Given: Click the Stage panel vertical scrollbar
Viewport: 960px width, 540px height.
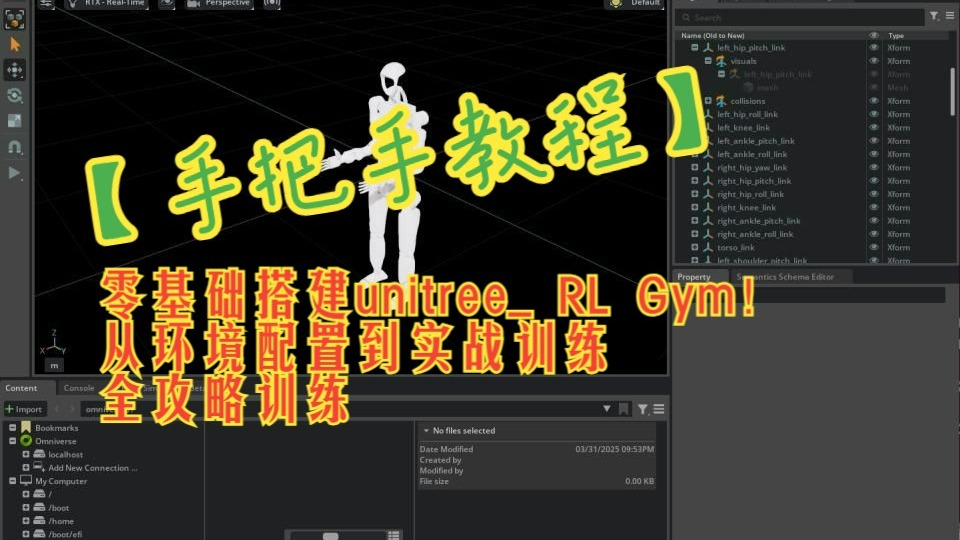Looking at the screenshot, I should [x=953, y=92].
